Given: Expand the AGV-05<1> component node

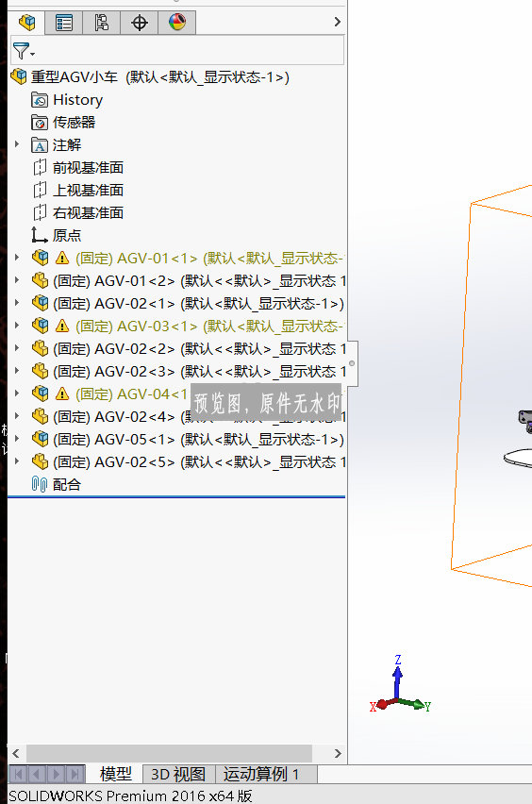Looking at the screenshot, I should click(x=17, y=439).
